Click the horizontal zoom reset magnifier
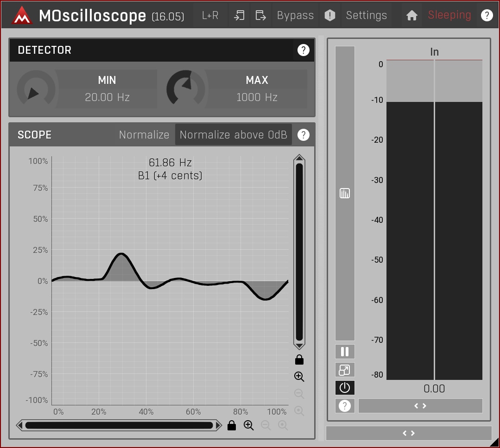The image size is (500, 448). (283, 425)
